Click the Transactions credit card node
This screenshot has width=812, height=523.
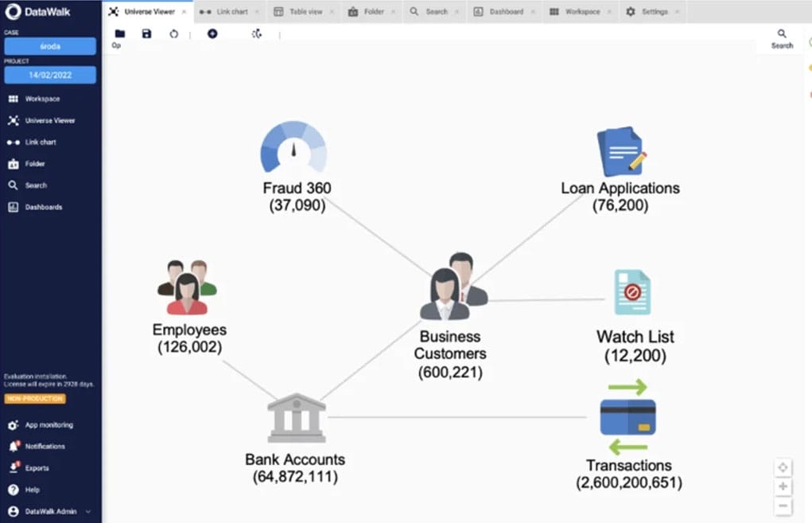point(627,417)
